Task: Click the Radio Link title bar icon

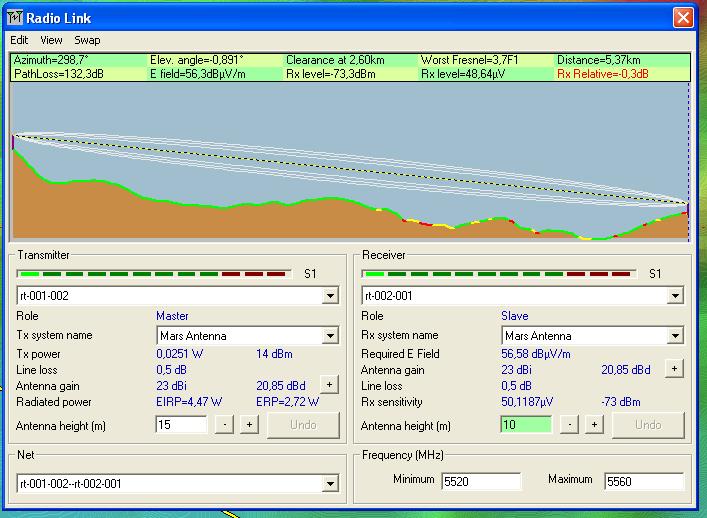Action: (x=15, y=17)
